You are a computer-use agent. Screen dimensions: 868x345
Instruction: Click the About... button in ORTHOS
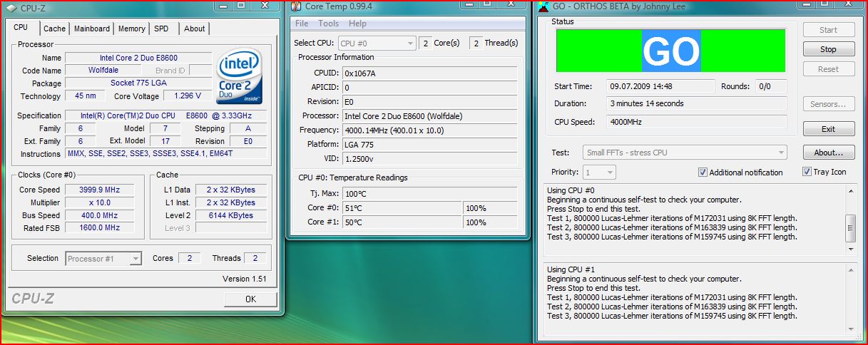pos(828,153)
